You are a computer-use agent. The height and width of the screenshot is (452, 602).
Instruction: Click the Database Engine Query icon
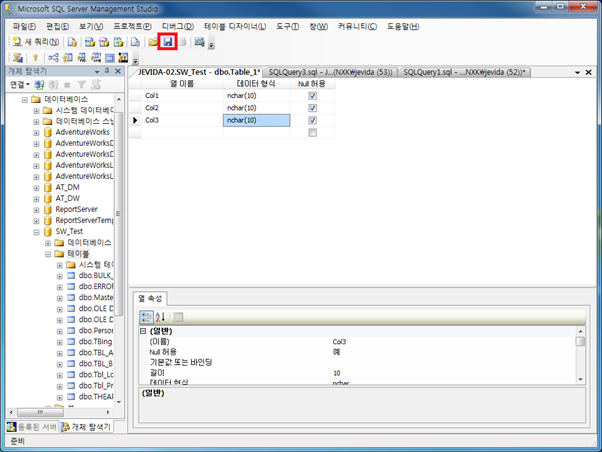(x=72, y=41)
